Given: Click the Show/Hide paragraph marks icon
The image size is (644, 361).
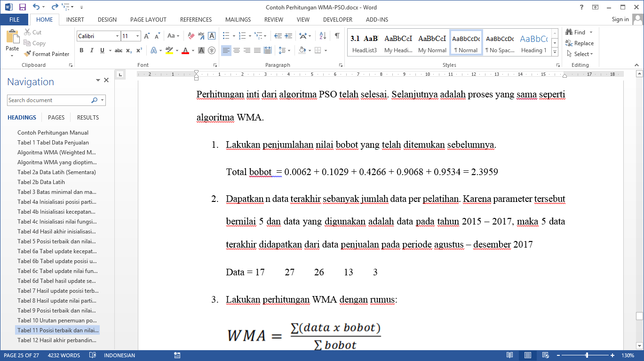Looking at the screenshot, I should point(337,36).
